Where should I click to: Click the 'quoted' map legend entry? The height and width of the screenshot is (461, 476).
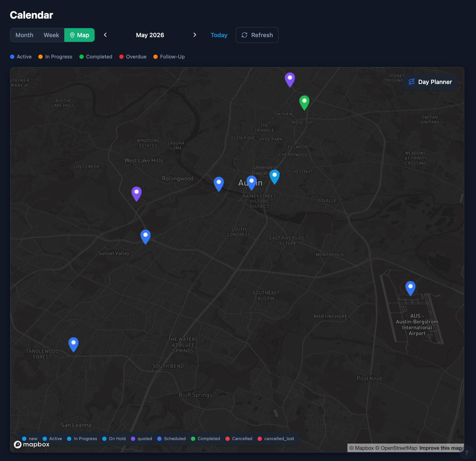click(x=141, y=439)
